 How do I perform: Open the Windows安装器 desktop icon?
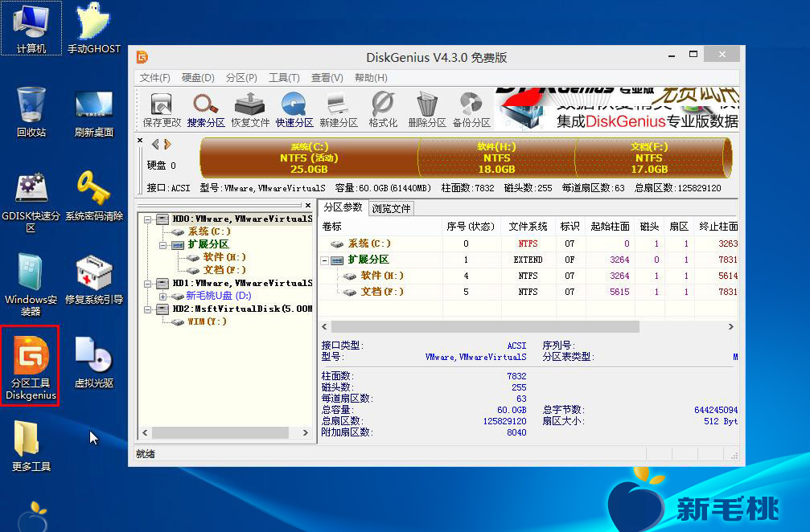tap(31, 284)
